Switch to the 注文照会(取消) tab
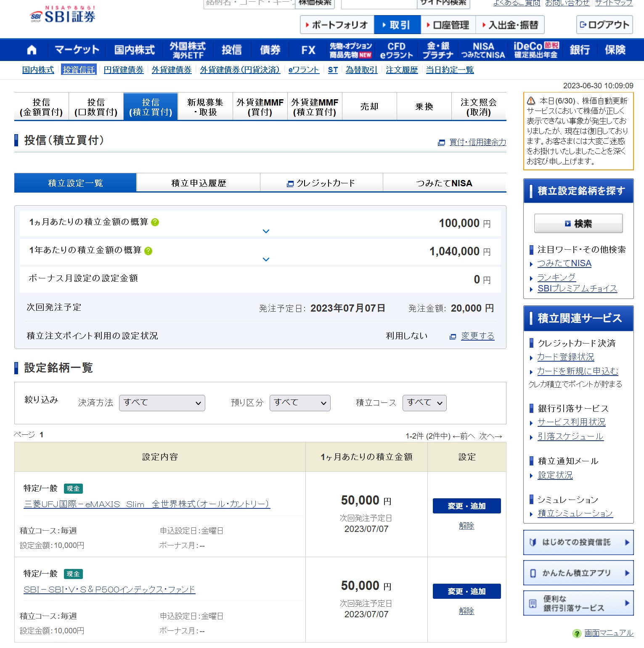This screenshot has width=644, height=648. tap(479, 107)
